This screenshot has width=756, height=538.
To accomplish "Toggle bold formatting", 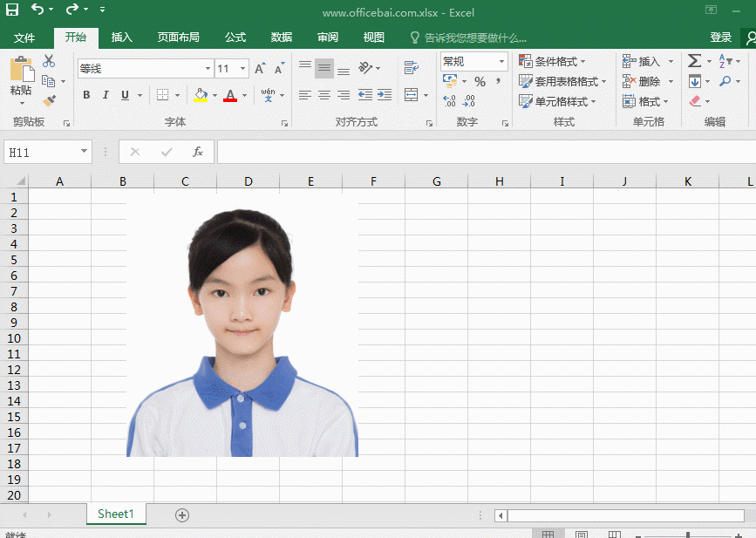I will pyautogui.click(x=86, y=95).
